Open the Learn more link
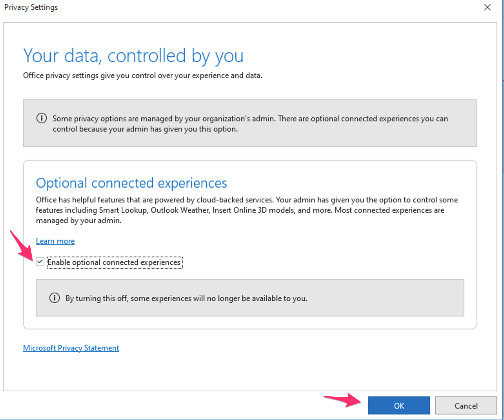504x420 pixels. (55, 241)
